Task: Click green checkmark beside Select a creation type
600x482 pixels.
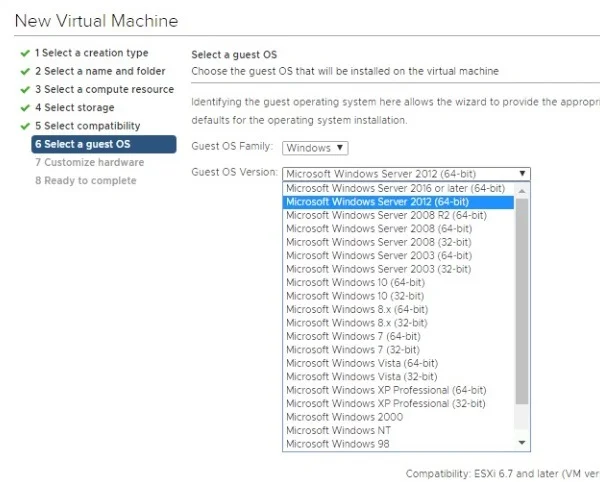Action: [25, 53]
